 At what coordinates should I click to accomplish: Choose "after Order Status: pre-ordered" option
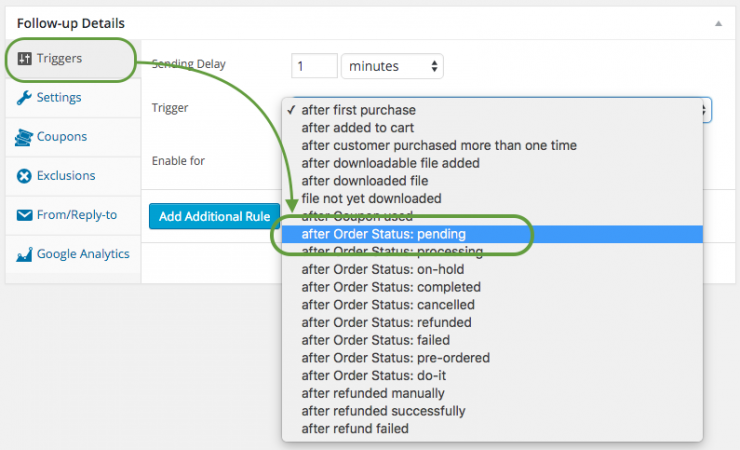(x=492, y=358)
